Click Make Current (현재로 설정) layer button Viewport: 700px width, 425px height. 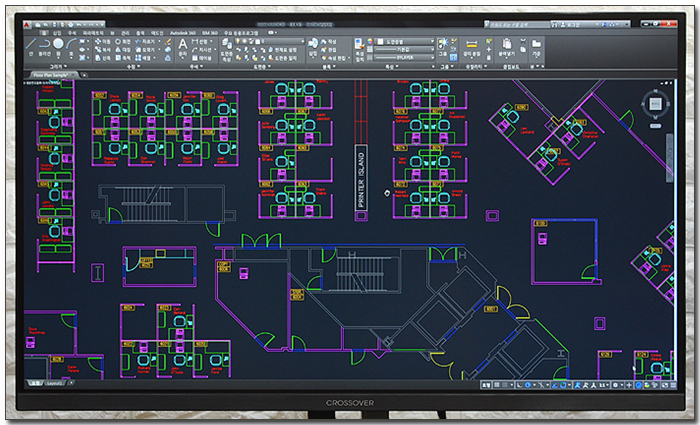(283, 50)
